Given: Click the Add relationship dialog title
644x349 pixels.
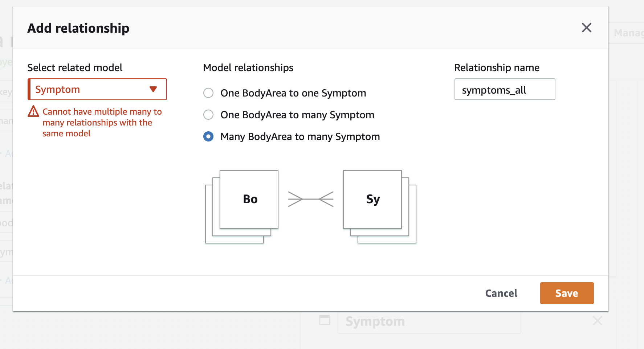Looking at the screenshot, I should (x=78, y=28).
